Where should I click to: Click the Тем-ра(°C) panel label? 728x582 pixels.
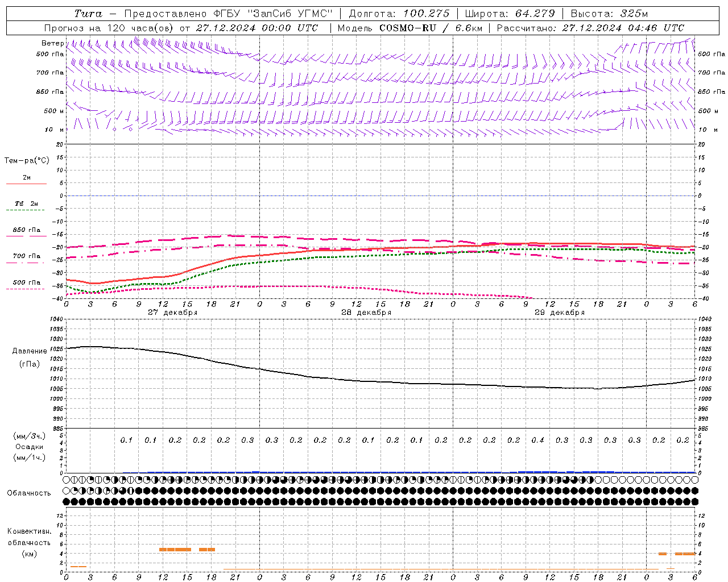coord(27,161)
